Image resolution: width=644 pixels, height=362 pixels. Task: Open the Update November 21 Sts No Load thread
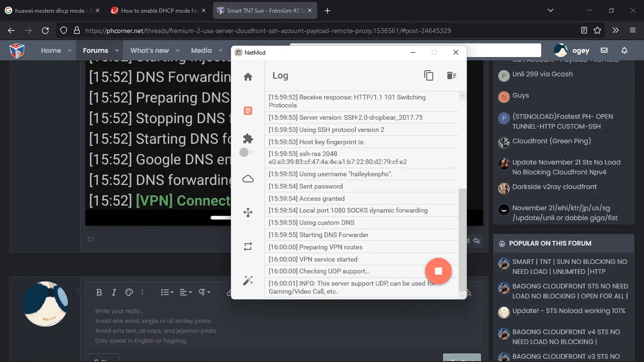tap(566, 167)
